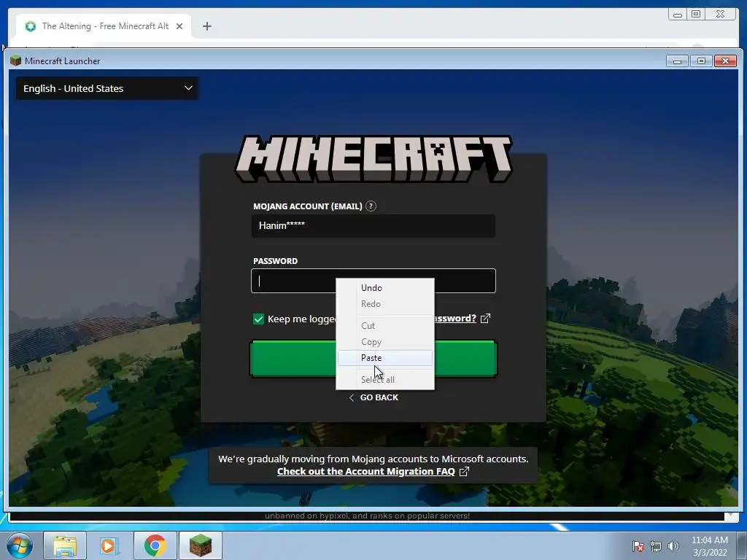
Task: Open a new Chrome tab with plus button
Action: tap(206, 26)
